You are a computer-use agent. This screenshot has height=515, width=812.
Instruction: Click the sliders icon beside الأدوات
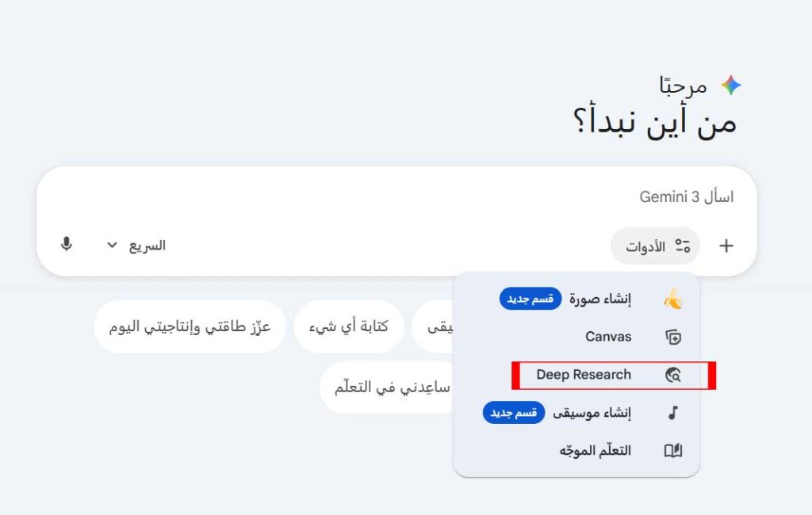682,246
